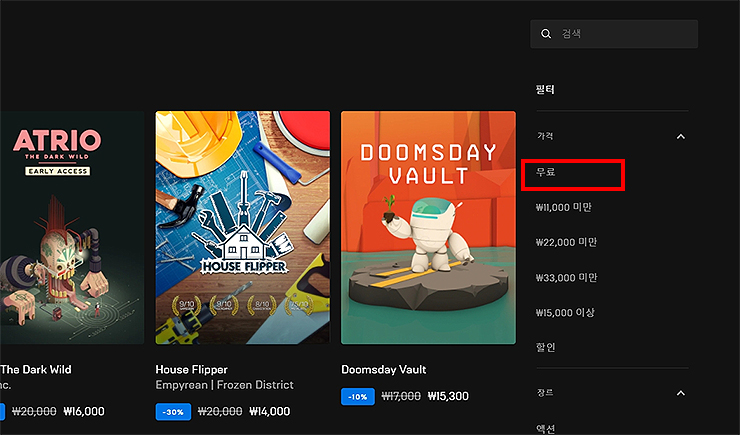Filter by ₩22,000 미만
The height and width of the screenshot is (435, 740).
(566, 242)
